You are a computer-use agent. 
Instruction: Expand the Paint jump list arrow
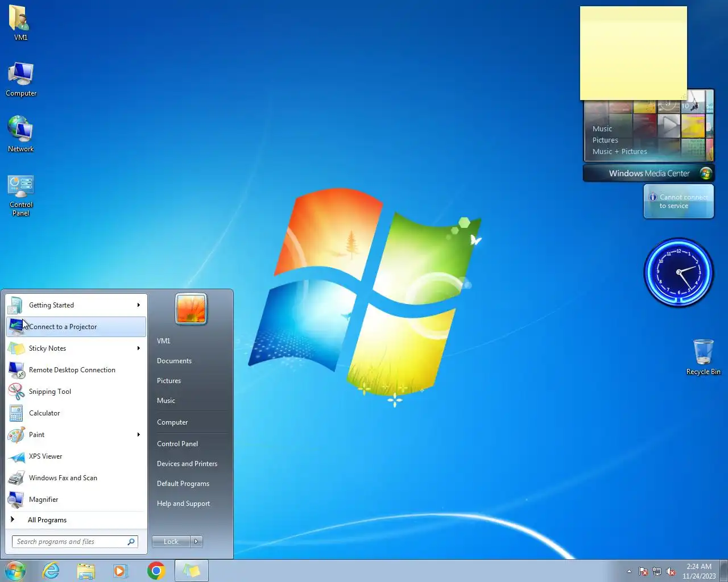(x=138, y=435)
